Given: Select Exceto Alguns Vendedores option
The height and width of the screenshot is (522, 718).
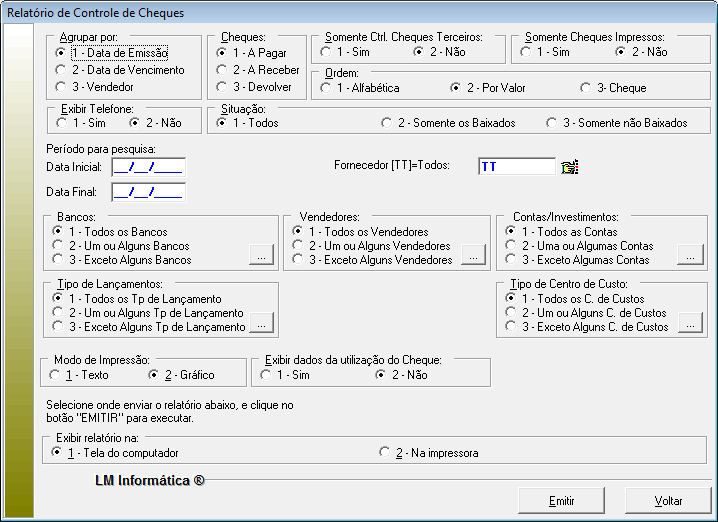Looking at the screenshot, I should pyautogui.click(x=299, y=259).
